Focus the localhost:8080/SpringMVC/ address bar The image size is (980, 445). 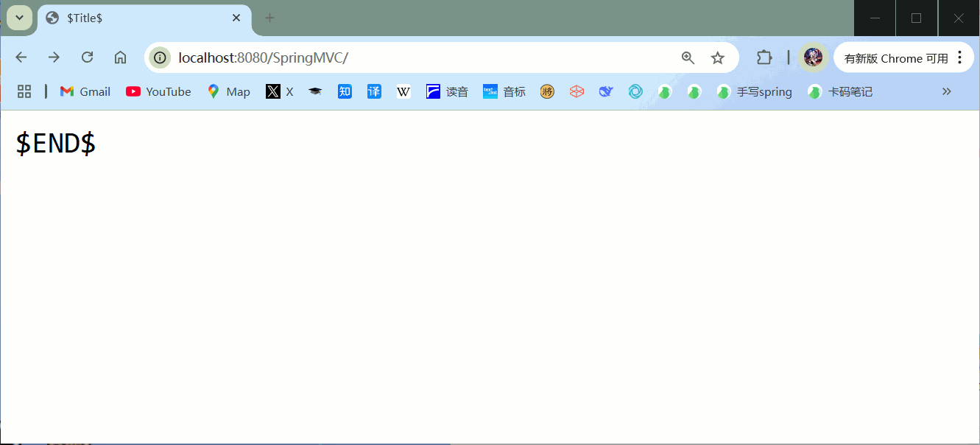[442, 57]
